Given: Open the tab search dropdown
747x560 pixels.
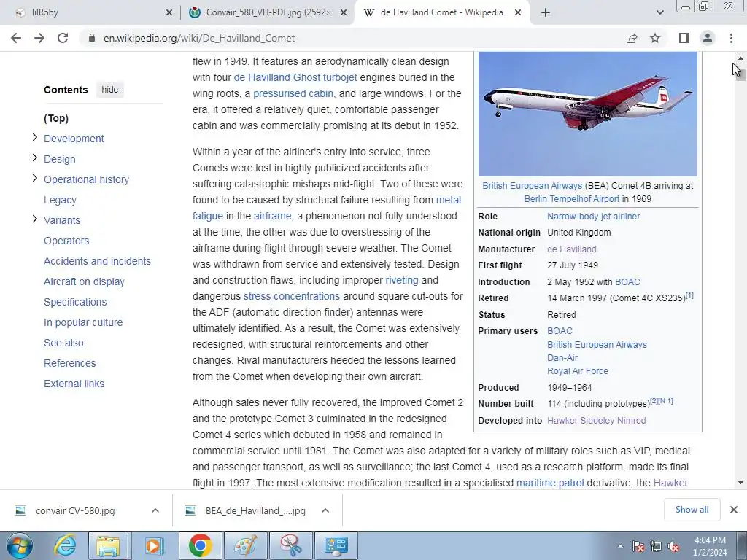Looking at the screenshot, I should [x=659, y=13].
